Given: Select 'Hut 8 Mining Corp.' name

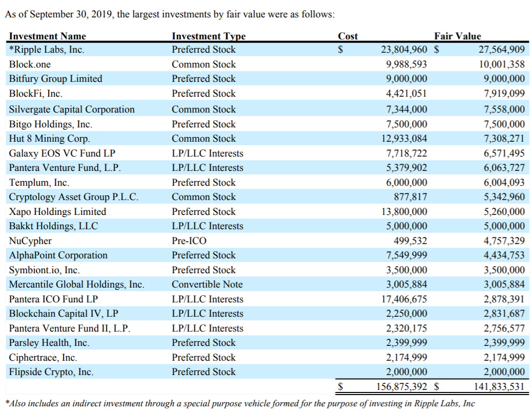Looking at the screenshot, I should click(50, 139).
